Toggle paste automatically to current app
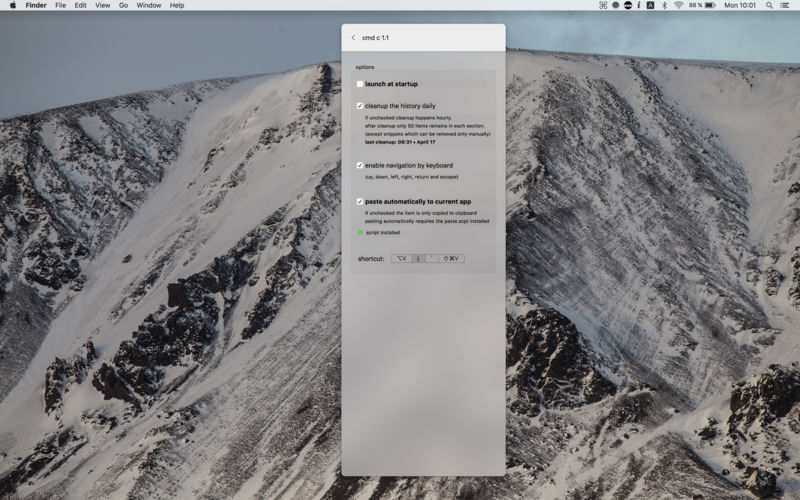 pyautogui.click(x=360, y=201)
